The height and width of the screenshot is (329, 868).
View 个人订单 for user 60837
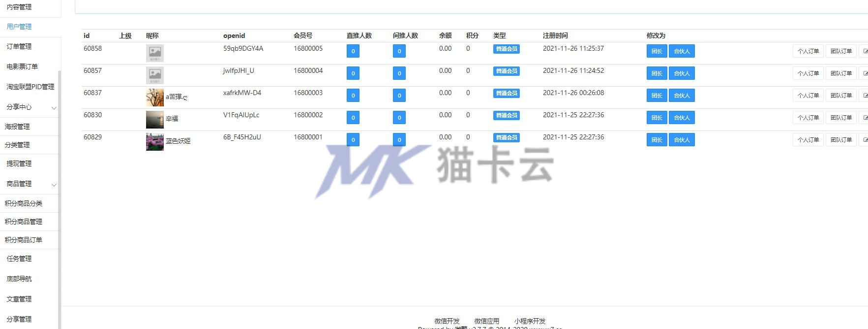pyautogui.click(x=808, y=96)
